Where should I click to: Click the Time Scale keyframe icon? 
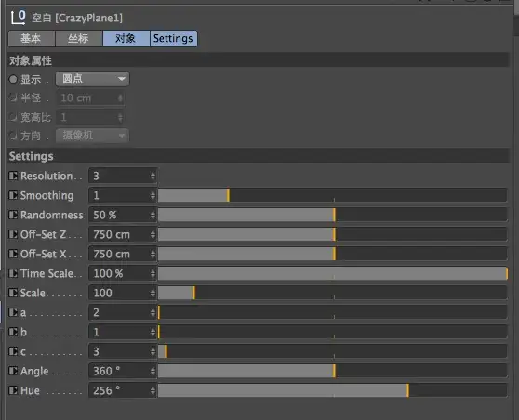(x=13, y=273)
